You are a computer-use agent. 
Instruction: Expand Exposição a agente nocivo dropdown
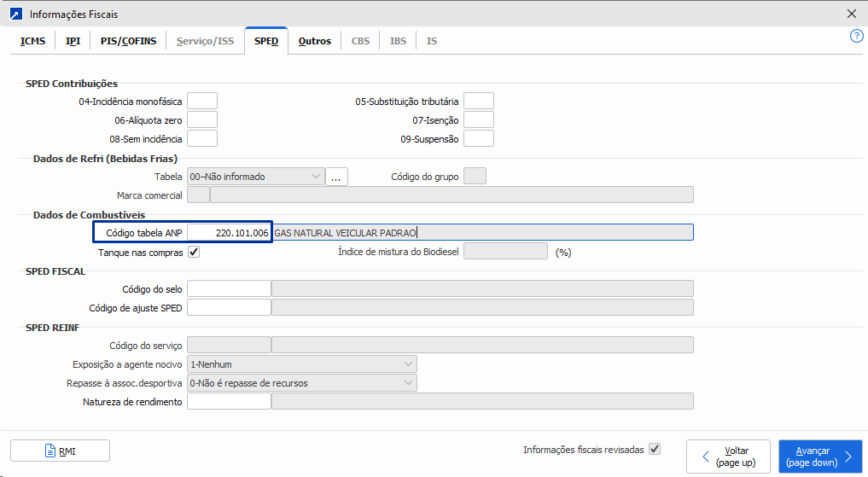[301, 364]
